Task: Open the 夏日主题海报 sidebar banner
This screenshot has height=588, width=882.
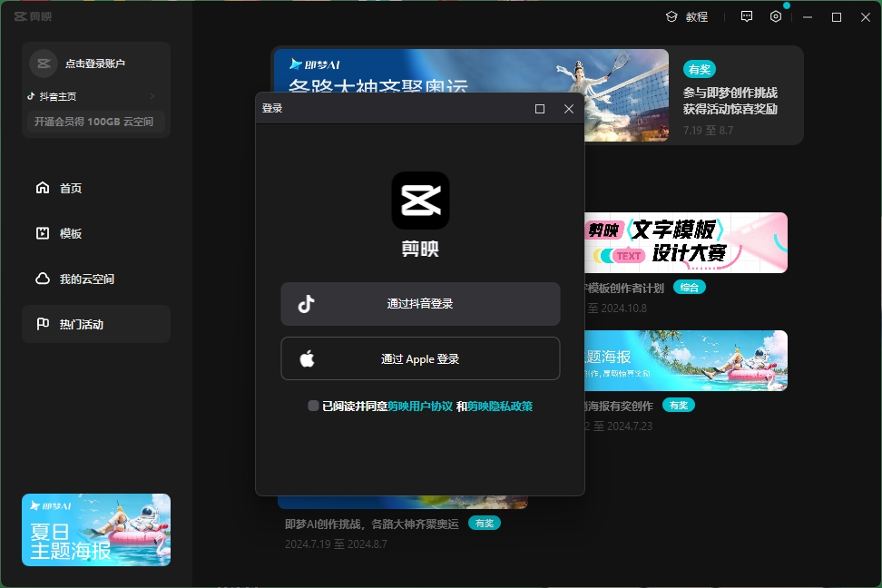Action: point(96,530)
